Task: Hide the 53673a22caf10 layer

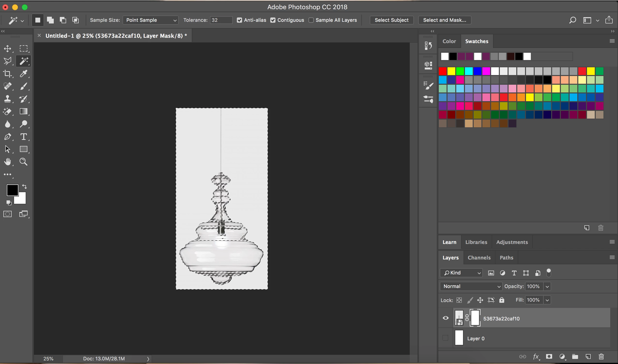Action: tap(446, 318)
